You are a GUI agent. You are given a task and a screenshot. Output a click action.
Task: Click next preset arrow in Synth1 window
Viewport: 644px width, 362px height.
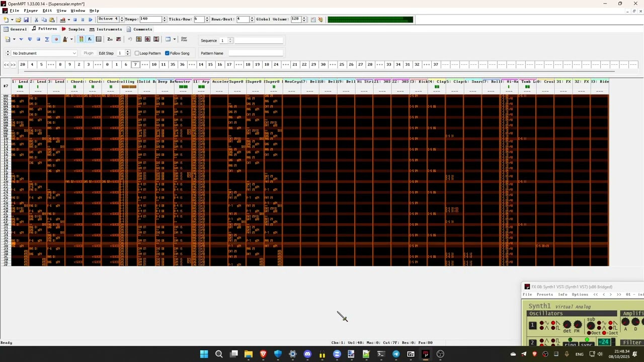tap(611, 295)
